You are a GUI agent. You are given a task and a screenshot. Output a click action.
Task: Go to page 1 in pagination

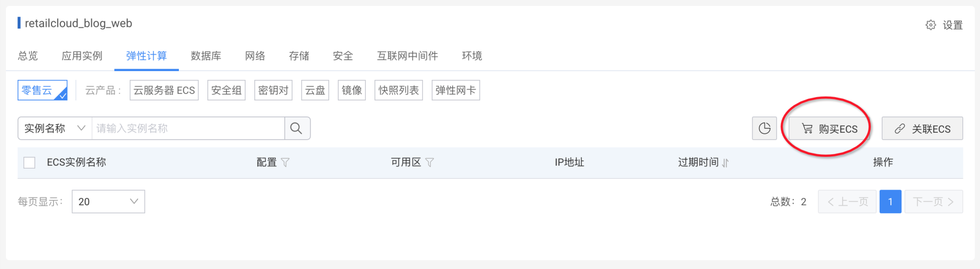890,202
